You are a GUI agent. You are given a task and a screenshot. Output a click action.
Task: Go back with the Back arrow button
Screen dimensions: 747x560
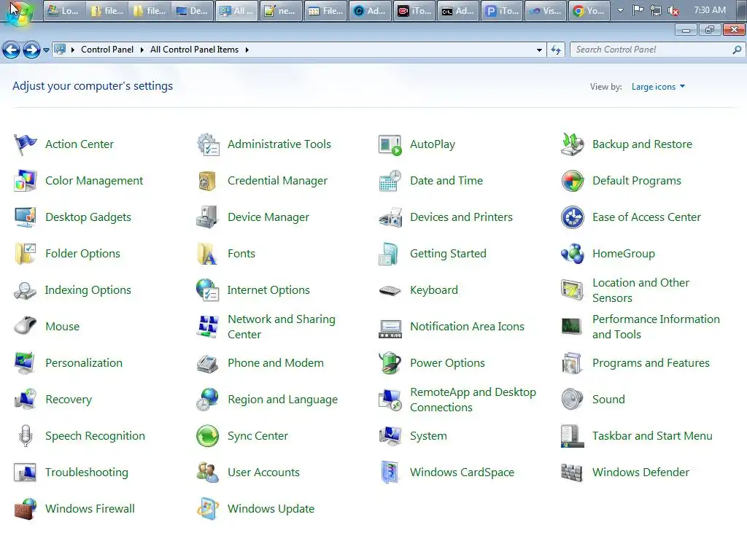click(12, 50)
